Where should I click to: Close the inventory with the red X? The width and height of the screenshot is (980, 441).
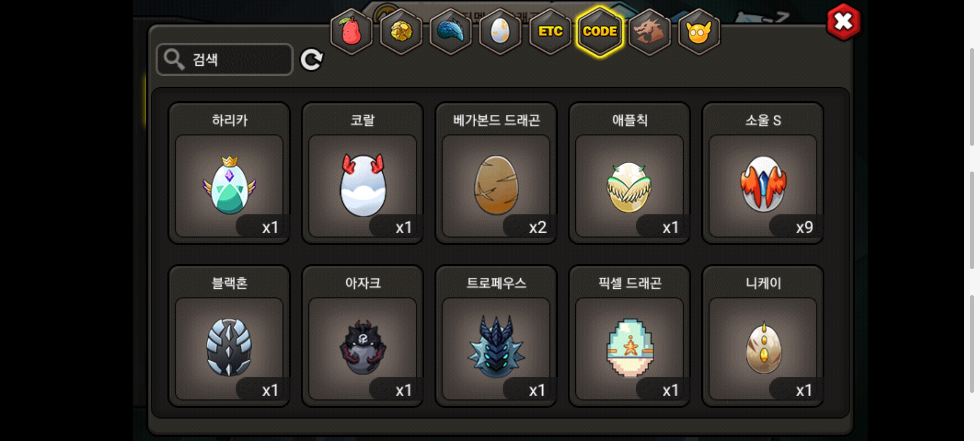tap(843, 22)
